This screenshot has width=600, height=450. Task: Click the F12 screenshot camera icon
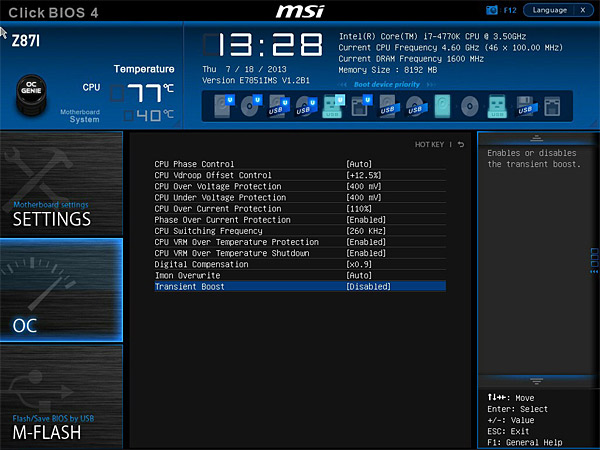tap(492, 10)
